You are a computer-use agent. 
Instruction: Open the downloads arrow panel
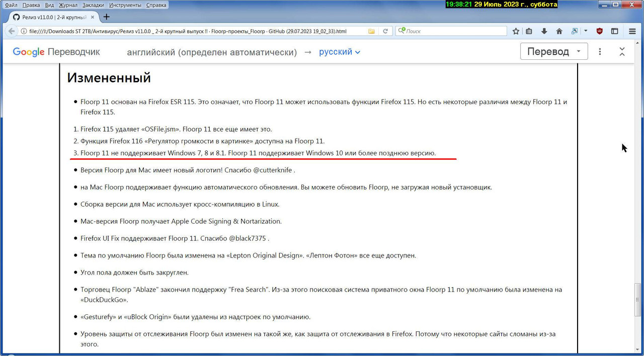click(x=544, y=31)
